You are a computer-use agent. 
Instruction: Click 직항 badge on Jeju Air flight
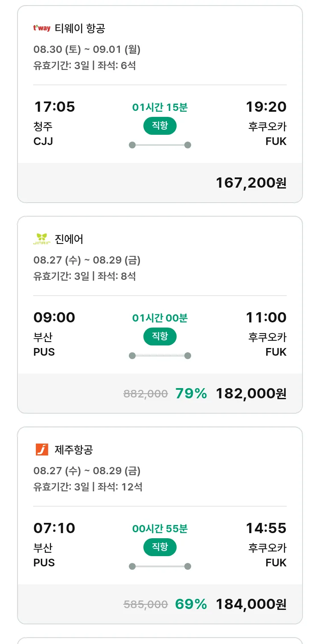click(x=160, y=547)
